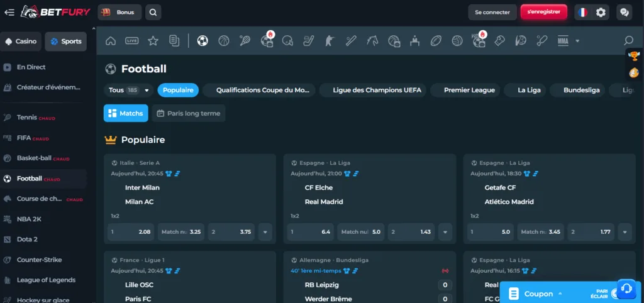Expand more markets for Inter Milan match

pos(265,232)
